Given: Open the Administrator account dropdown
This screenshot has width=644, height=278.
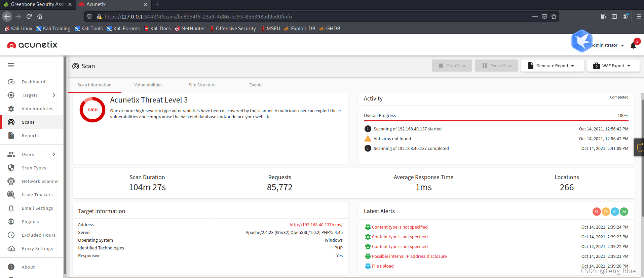Looking at the screenshot, I should (x=607, y=45).
